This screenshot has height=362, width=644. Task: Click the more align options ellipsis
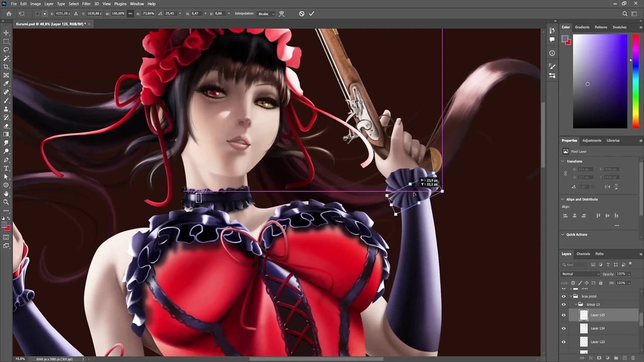point(617,225)
